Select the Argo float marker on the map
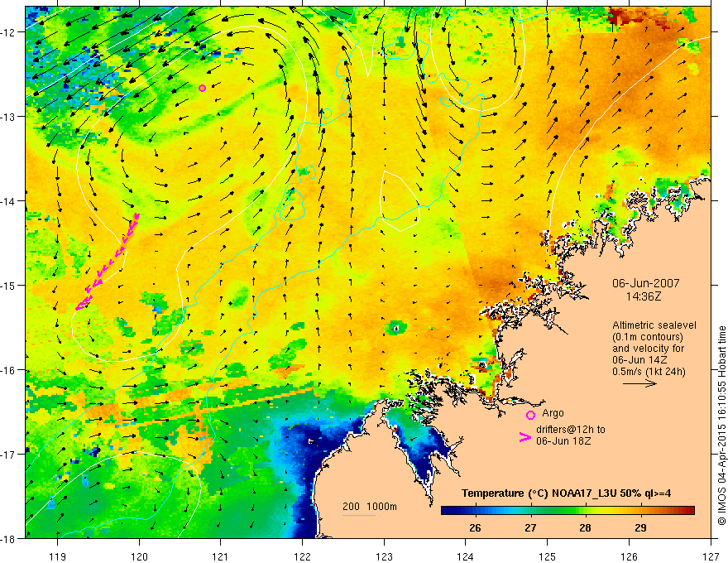 pos(202,88)
